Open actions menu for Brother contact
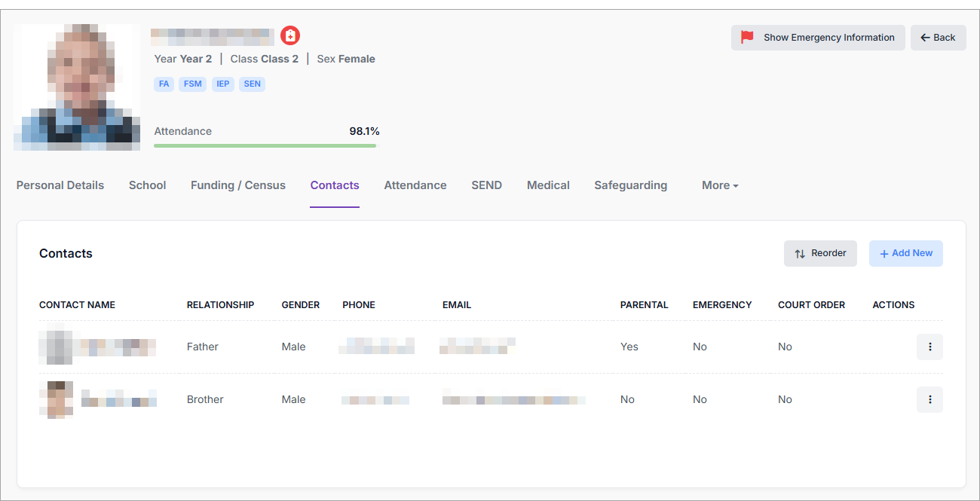The width and height of the screenshot is (980, 501). coord(929,399)
